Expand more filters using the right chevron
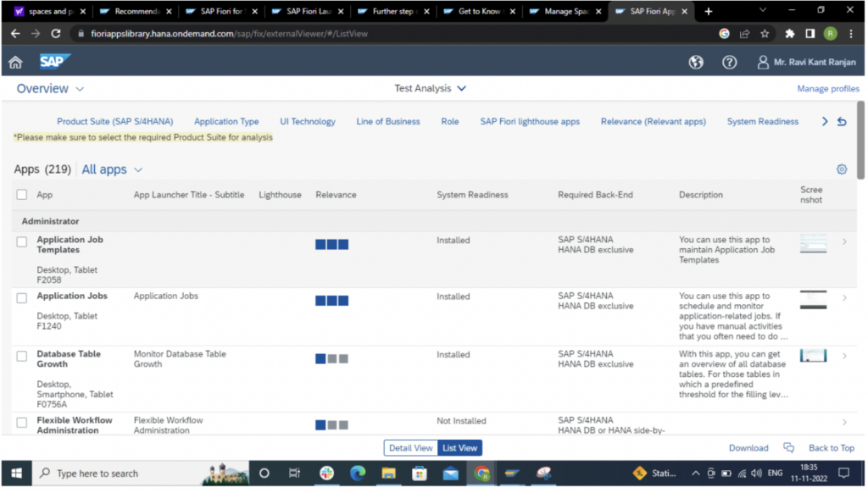This screenshot has width=868, height=493. tap(824, 121)
